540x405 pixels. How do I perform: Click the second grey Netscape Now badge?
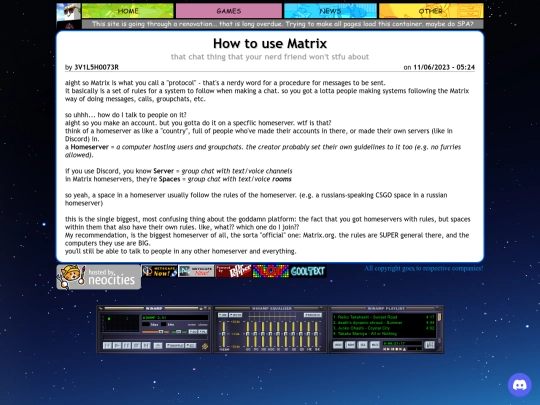tap(196, 271)
